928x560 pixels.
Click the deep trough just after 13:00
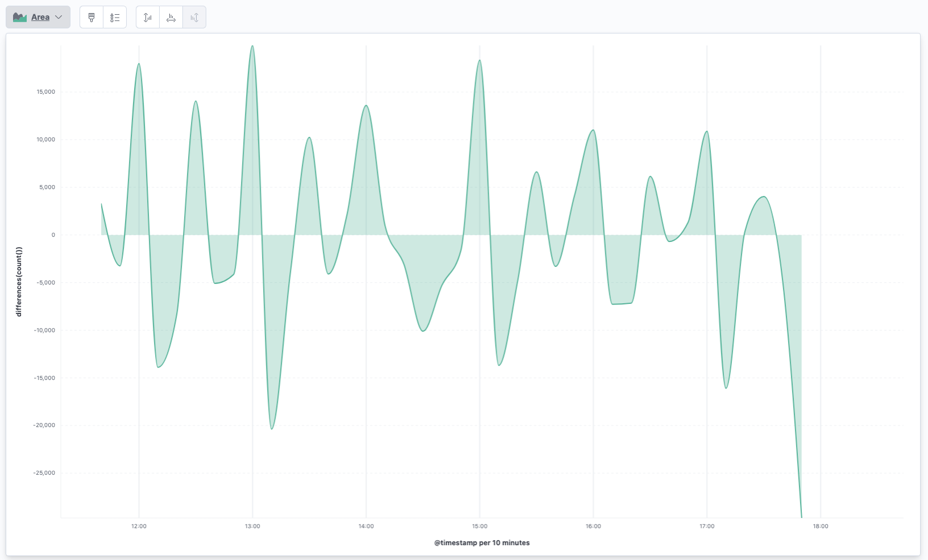point(272,428)
